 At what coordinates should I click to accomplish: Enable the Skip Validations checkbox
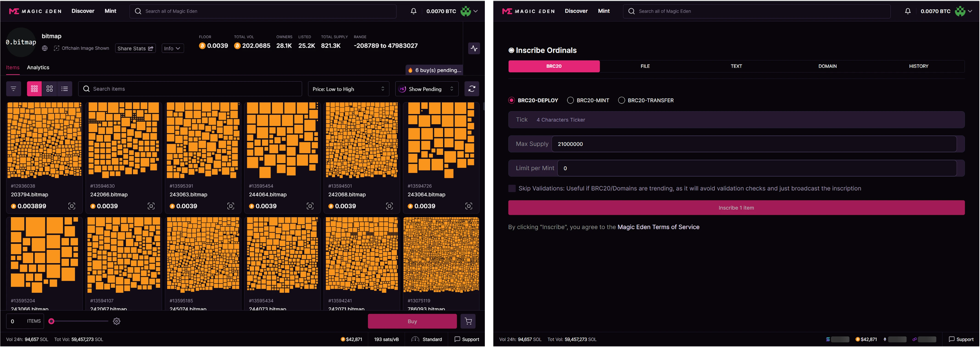512,188
